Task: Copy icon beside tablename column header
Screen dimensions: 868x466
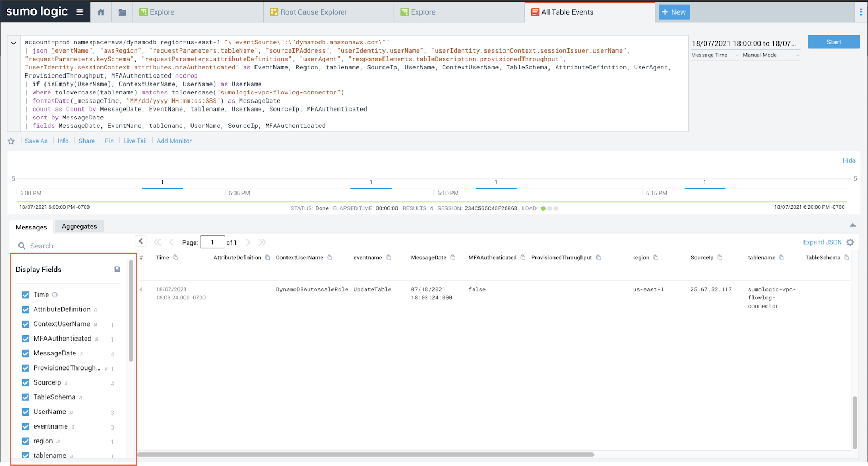Action: click(781, 258)
